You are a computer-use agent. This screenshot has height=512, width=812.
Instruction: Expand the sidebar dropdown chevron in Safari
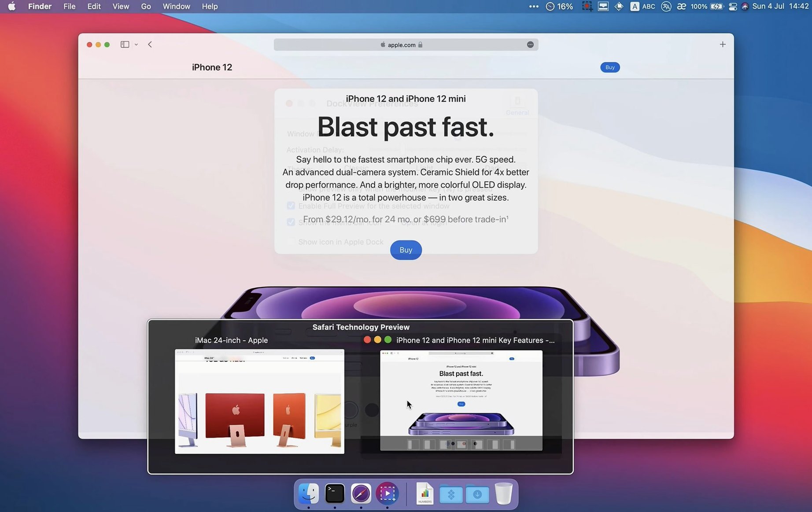tap(136, 44)
